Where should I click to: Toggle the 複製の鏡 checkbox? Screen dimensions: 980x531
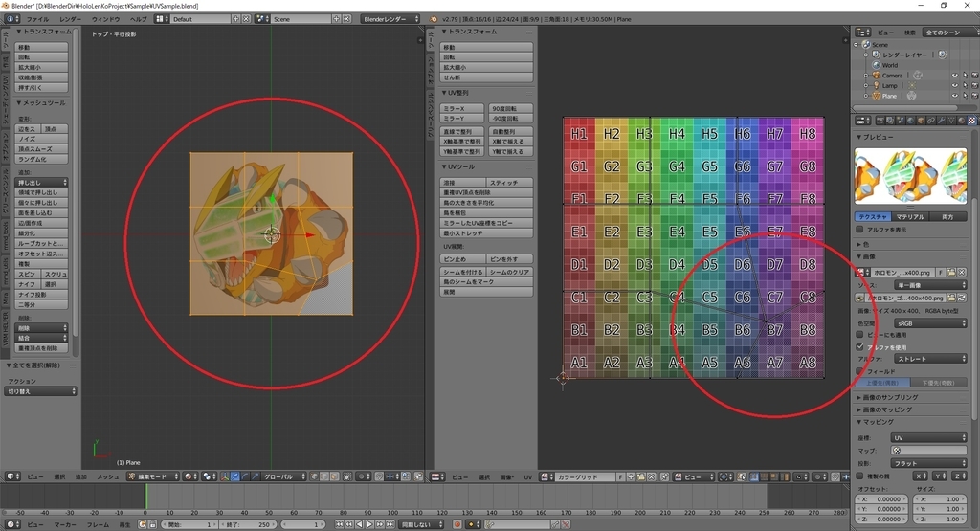tap(860, 476)
